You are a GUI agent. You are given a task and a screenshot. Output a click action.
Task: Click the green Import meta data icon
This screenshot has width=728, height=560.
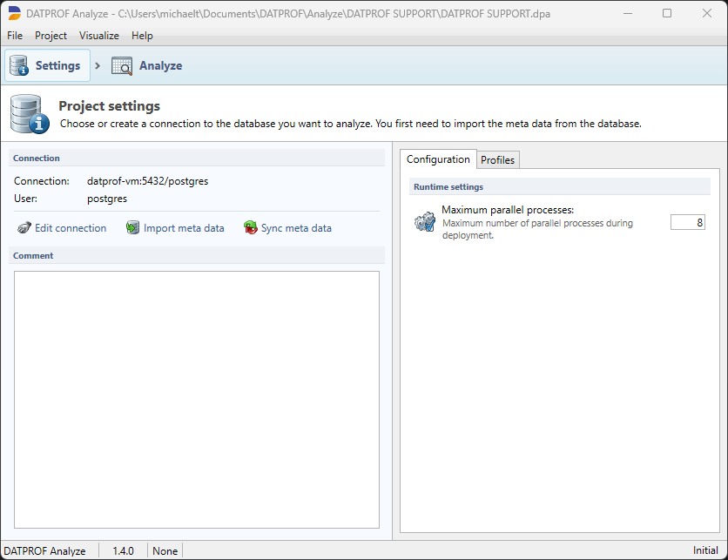(132, 227)
